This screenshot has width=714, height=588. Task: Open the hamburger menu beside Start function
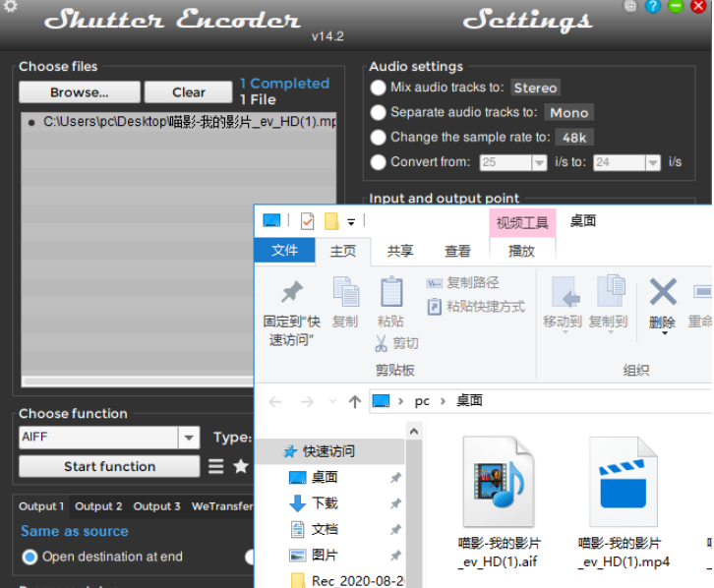[x=215, y=466]
